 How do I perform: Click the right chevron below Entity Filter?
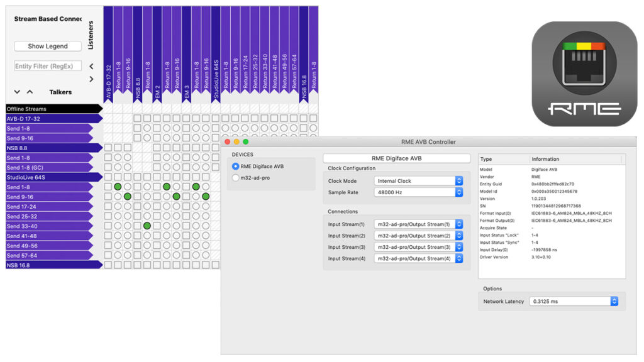coord(91,79)
